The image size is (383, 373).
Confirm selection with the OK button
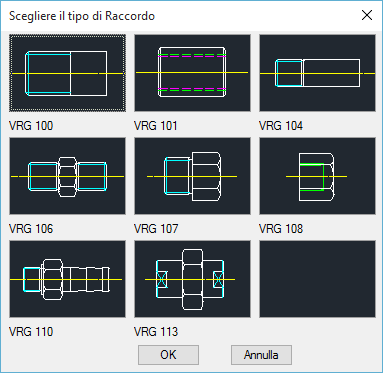pyautogui.click(x=168, y=355)
